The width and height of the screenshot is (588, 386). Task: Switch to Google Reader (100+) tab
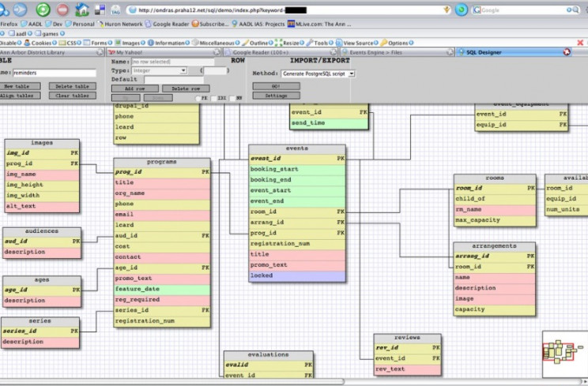281,52
